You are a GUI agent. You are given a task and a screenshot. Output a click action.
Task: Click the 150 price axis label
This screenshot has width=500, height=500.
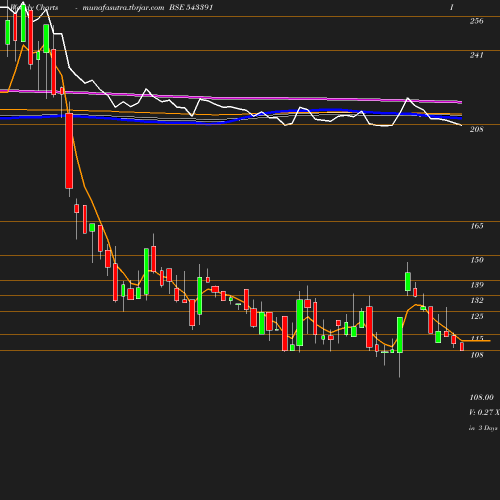click(477, 260)
